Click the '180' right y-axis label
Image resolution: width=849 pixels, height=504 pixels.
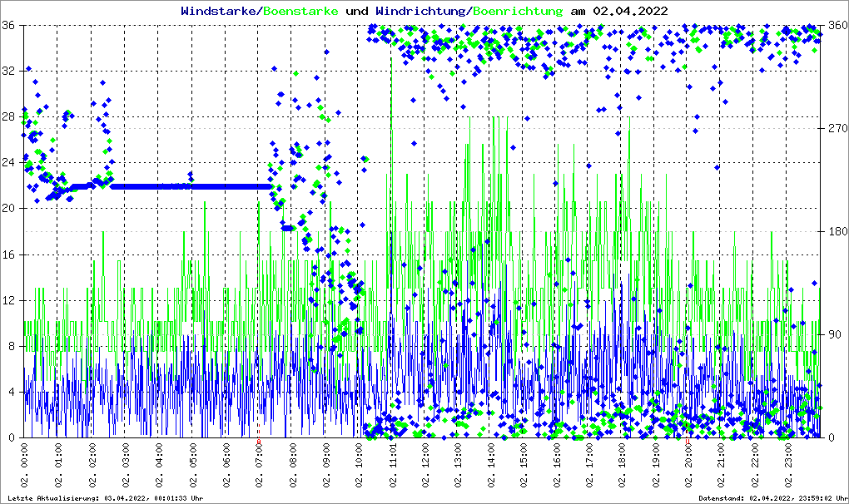[x=835, y=231]
